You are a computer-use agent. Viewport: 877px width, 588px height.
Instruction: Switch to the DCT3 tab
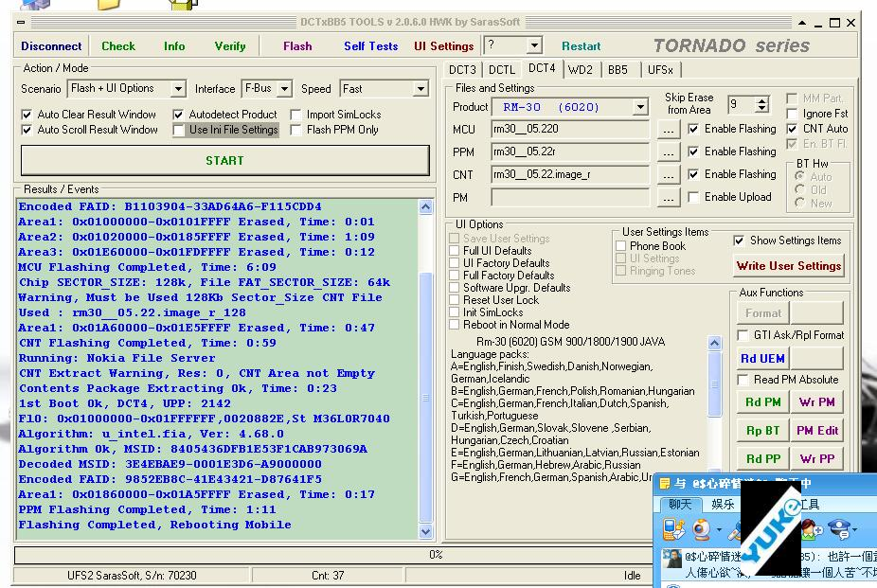[462, 70]
